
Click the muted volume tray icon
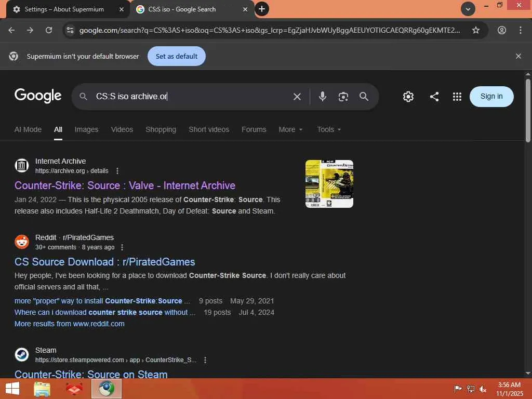483,389
